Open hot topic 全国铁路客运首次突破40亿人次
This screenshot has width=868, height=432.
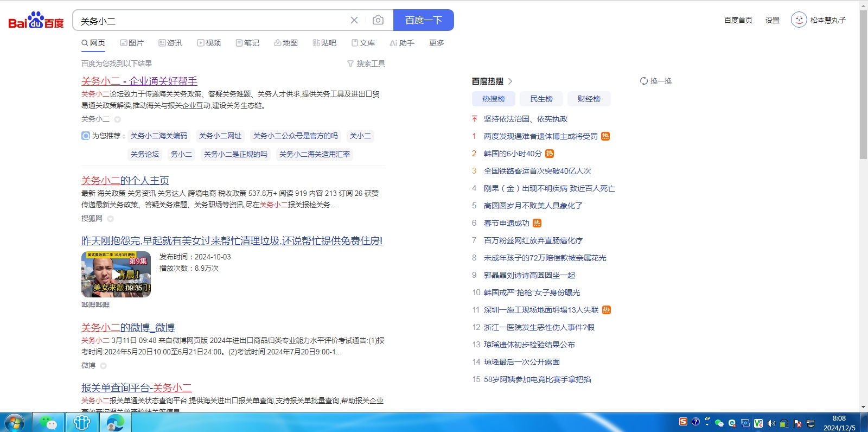pyautogui.click(x=538, y=171)
